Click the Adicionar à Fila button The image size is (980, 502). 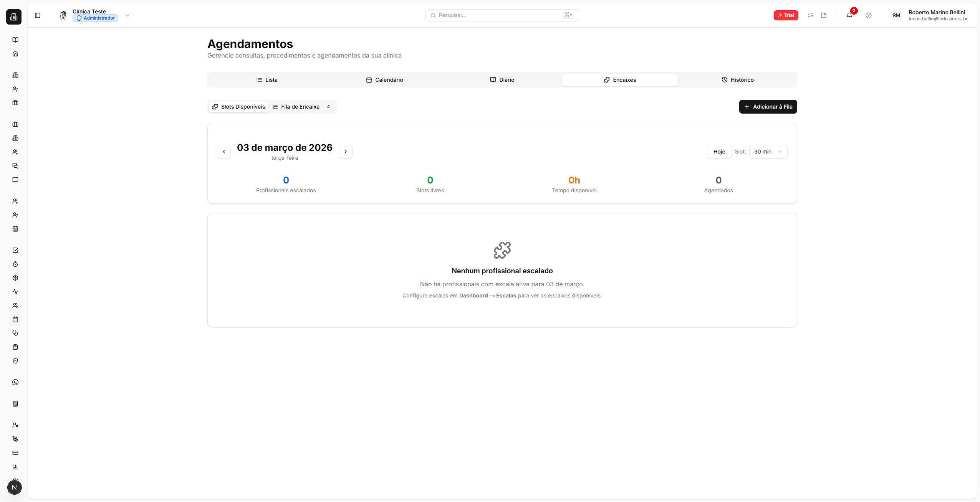[x=768, y=107]
